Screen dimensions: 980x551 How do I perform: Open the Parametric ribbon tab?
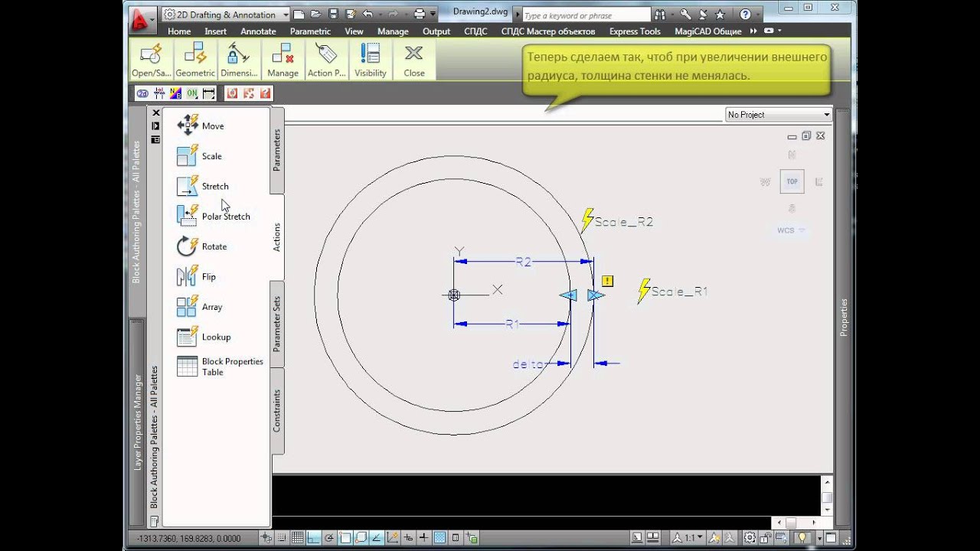pyautogui.click(x=310, y=31)
